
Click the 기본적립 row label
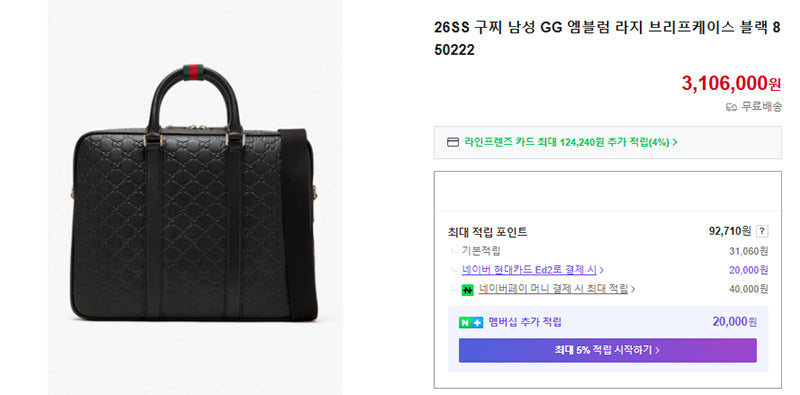tap(481, 251)
